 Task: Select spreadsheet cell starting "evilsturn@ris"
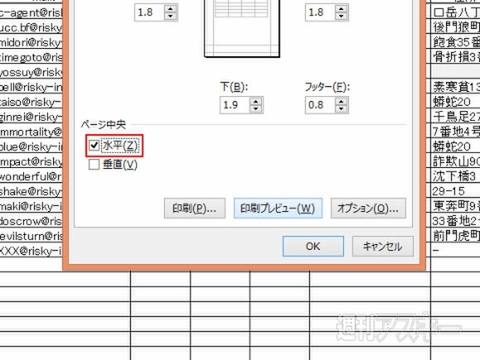point(31,236)
